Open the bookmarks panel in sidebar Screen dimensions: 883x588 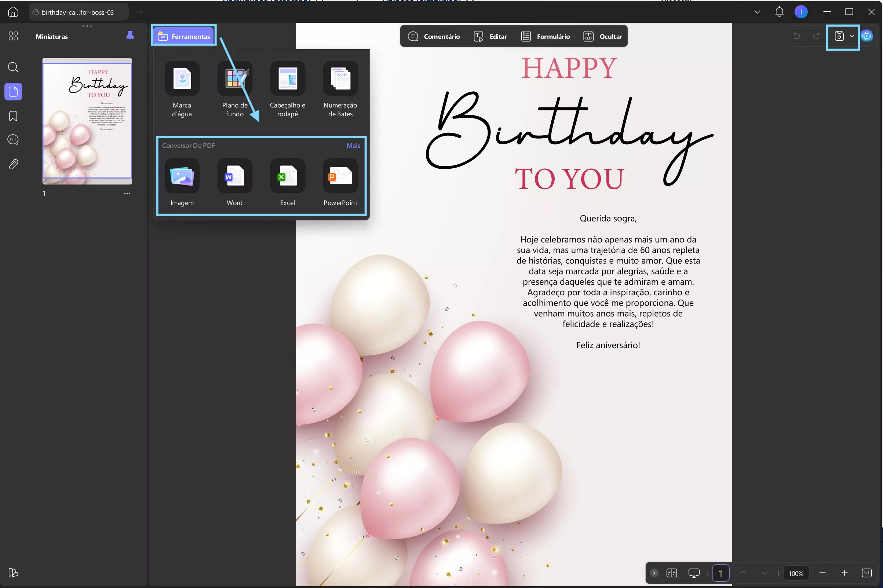pos(13,116)
